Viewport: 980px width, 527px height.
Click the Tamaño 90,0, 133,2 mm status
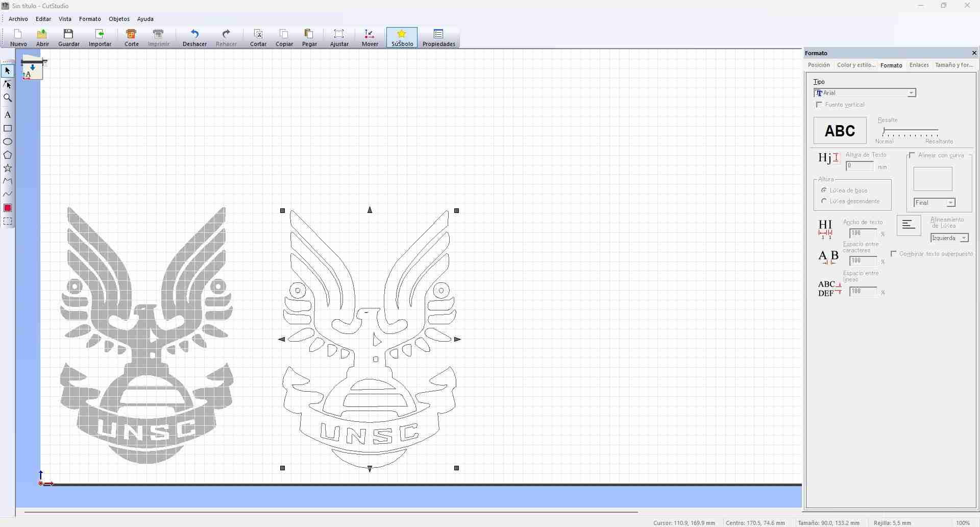828,523
